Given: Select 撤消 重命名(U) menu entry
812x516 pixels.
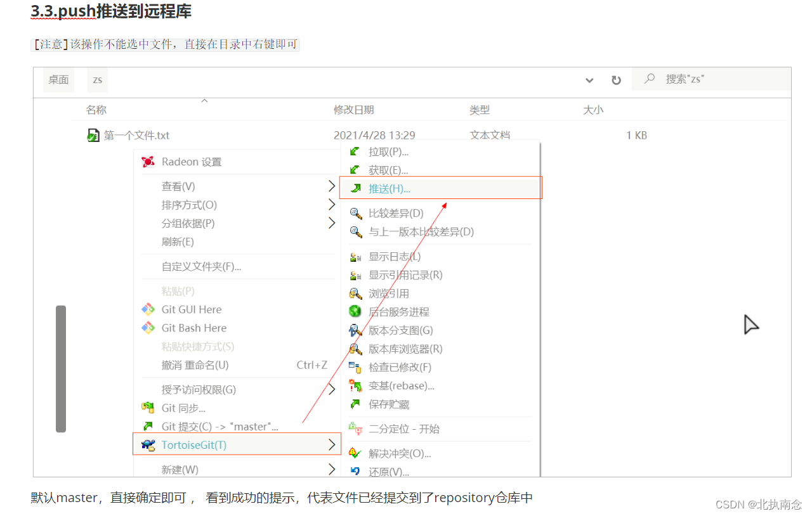Looking at the screenshot, I should click(x=195, y=364).
